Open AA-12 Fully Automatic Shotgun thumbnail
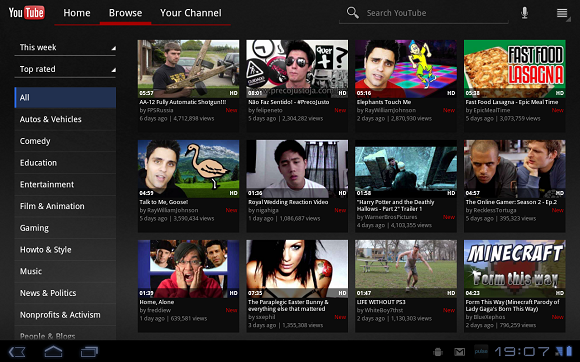 tap(188, 69)
